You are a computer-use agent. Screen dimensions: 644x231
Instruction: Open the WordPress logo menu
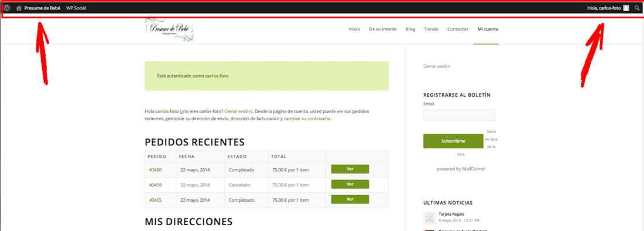click(x=7, y=8)
